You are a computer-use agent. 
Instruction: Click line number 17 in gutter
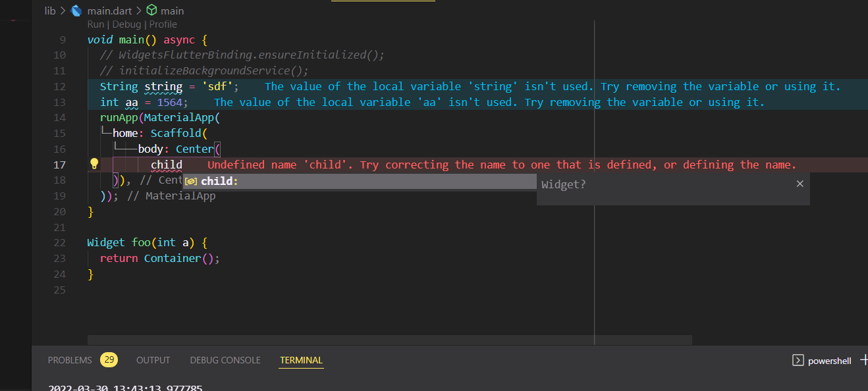59,165
